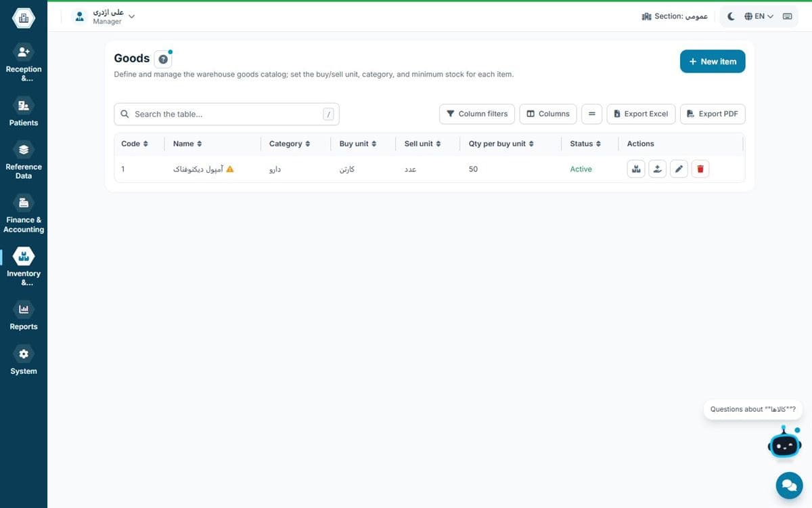This screenshot has width=812, height=508.
Task: Click the New item button
Action: tap(713, 62)
